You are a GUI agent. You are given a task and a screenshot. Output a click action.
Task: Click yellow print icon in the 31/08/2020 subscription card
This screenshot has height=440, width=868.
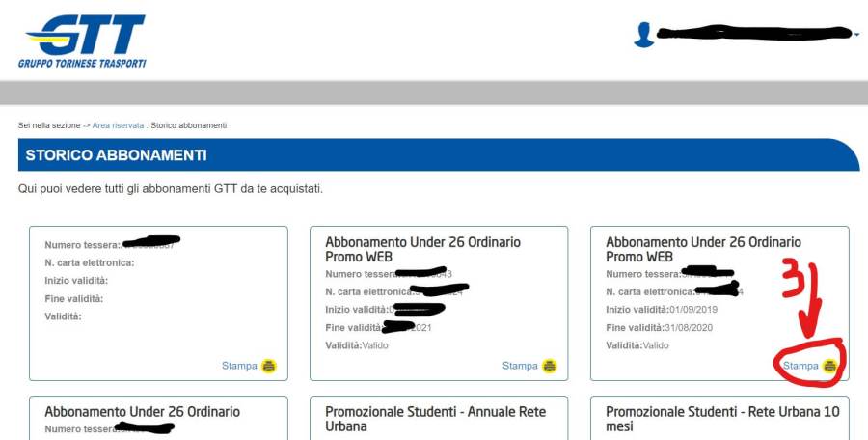[x=829, y=366]
